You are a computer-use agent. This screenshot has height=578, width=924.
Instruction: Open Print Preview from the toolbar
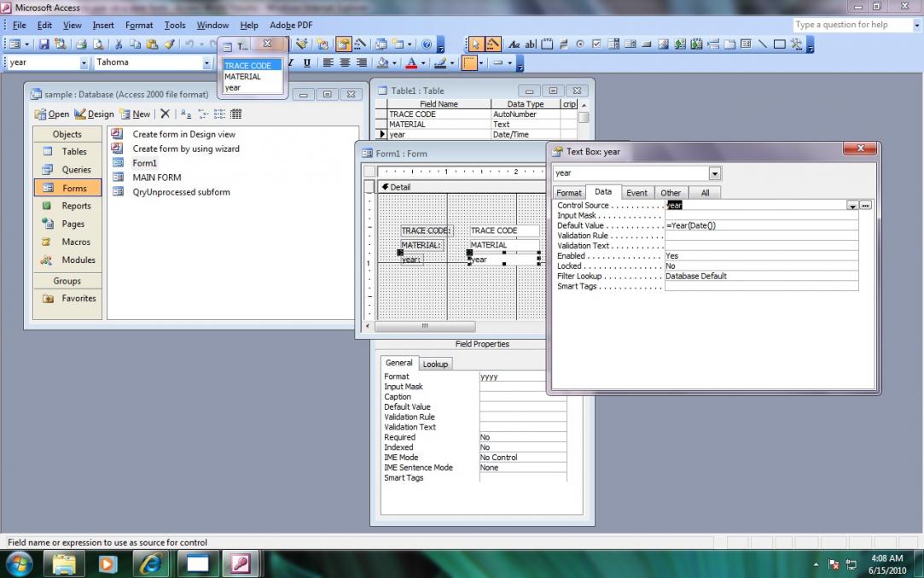[x=98, y=44]
